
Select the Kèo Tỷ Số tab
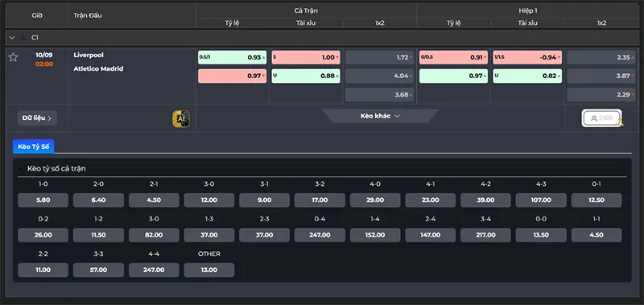(x=33, y=146)
